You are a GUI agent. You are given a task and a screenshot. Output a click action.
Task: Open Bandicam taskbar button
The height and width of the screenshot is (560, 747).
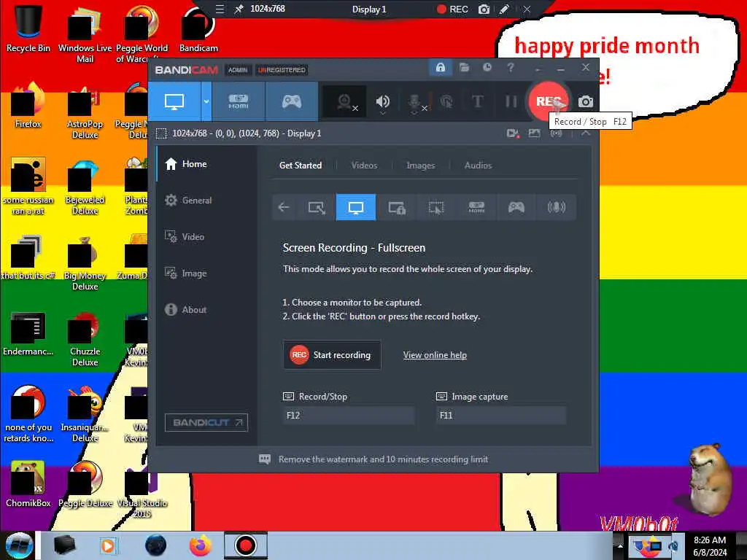click(246, 545)
